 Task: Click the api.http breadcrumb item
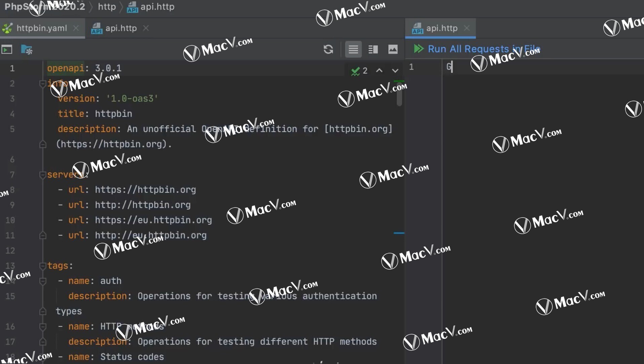(x=151, y=7)
